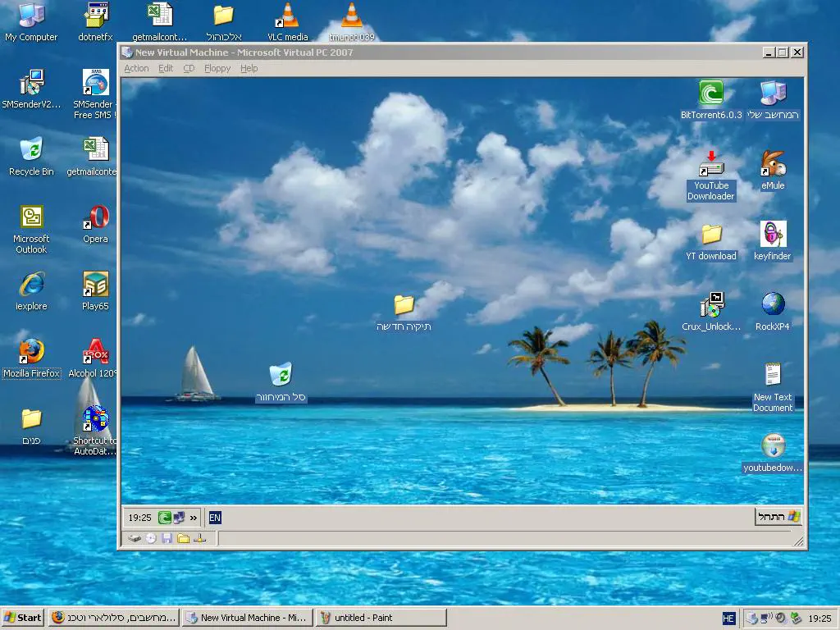Click the HE language indicator on host taskbar

tap(728, 619)
